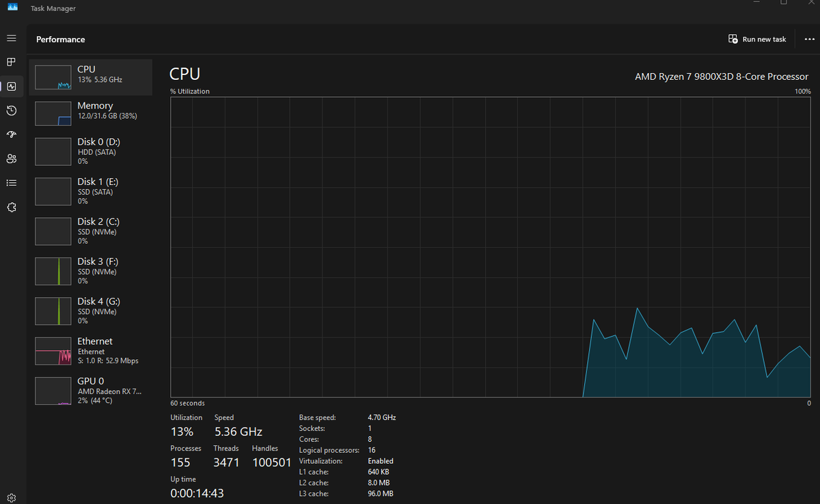The width and height of the screenshot is (820, 504).
Task: Click the L3 cache 96.0 MB value
Action: [x=380, y=494]
